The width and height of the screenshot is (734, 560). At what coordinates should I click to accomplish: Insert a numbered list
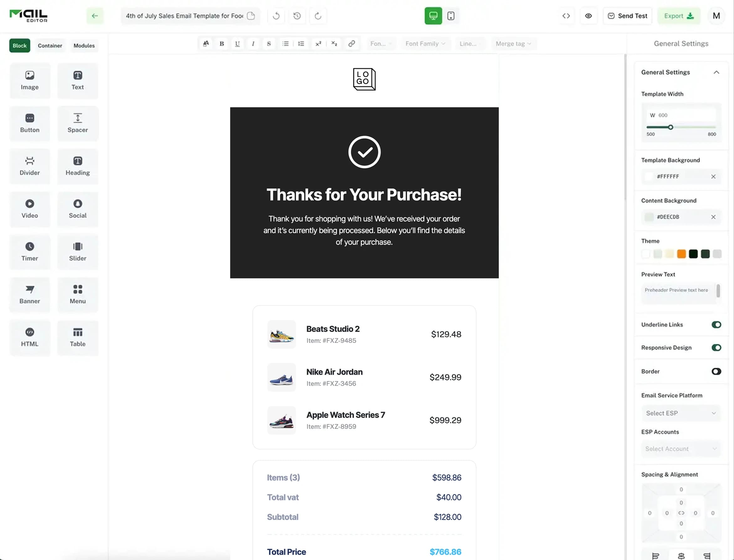pos(301,44)
